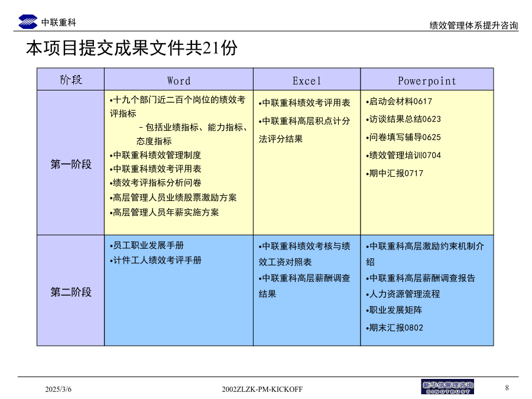Click the bullet 问卷填写辅导0625
Viewport: 532px width, 399px height.
click(x=403, y=137)
